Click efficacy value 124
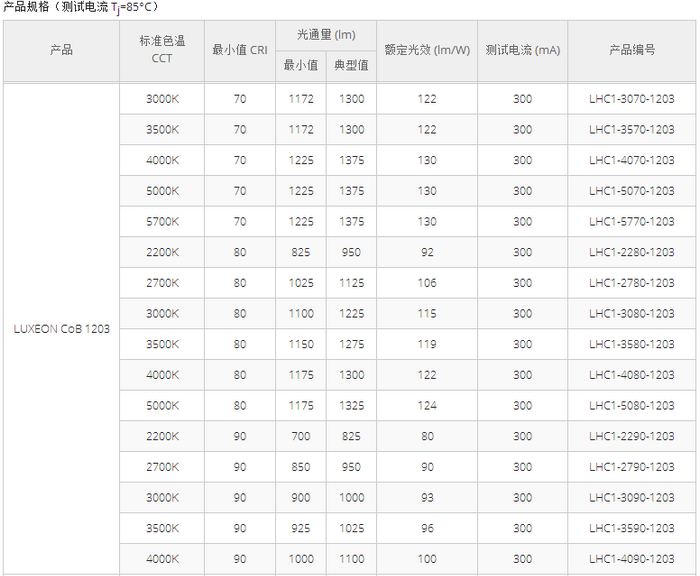Viewport: 700px width, 576px height. pyautogui.click(x=427, y=405)
